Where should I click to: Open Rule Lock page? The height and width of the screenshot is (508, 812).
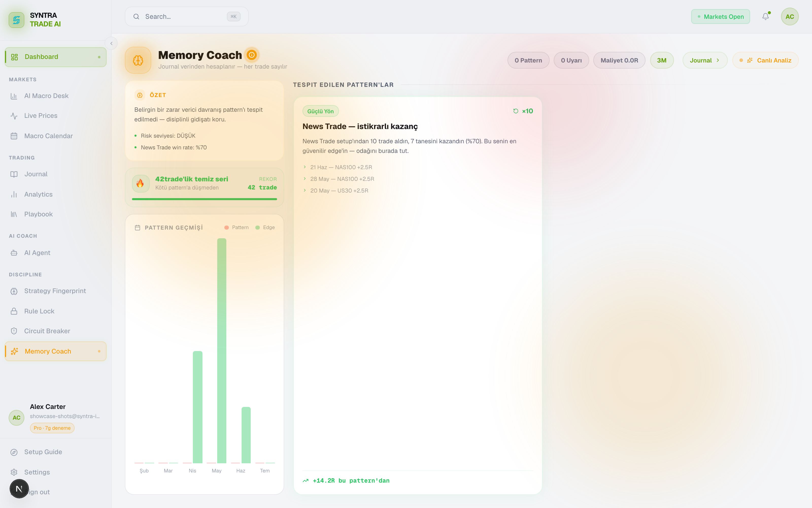tap(55, 311)
